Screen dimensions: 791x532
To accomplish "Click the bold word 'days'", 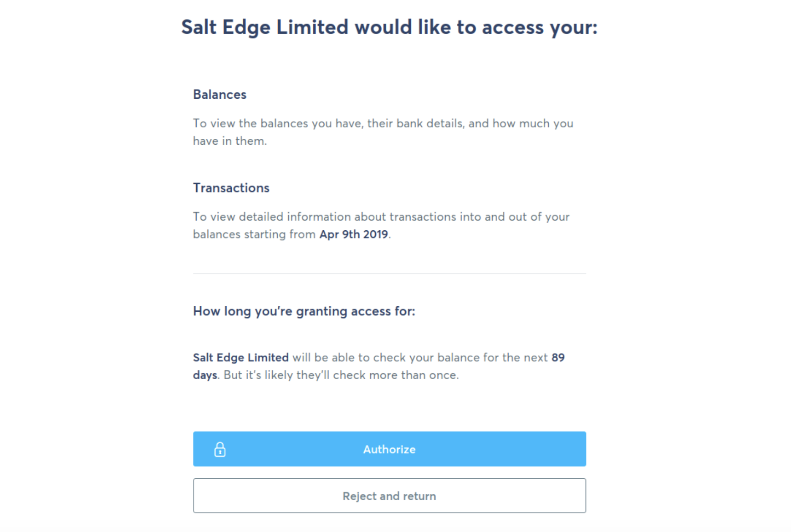I will click(x=204, y=375).
